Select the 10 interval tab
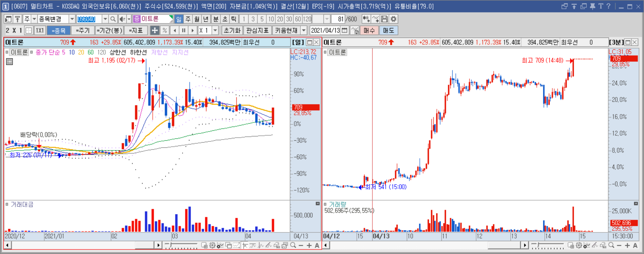Viewport: 644px width, 254px height. [271, 19]
